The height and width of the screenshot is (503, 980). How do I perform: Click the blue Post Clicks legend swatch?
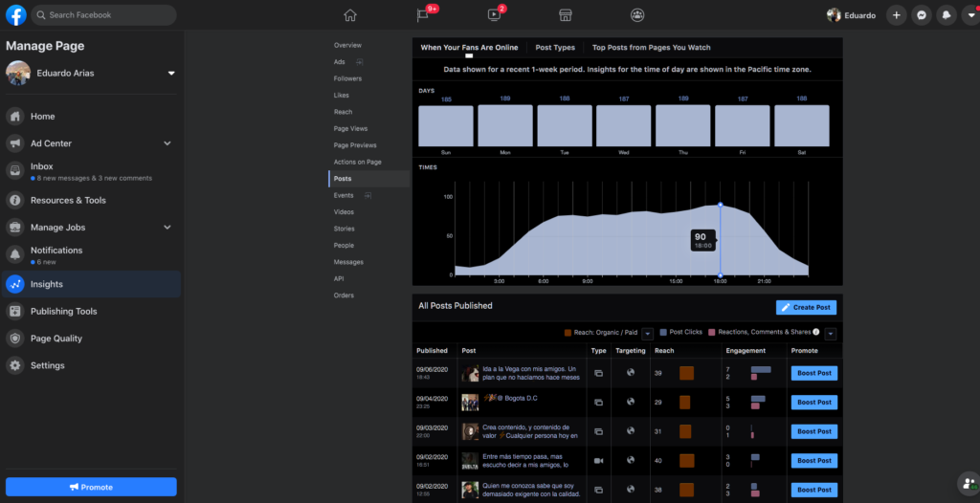664,333
